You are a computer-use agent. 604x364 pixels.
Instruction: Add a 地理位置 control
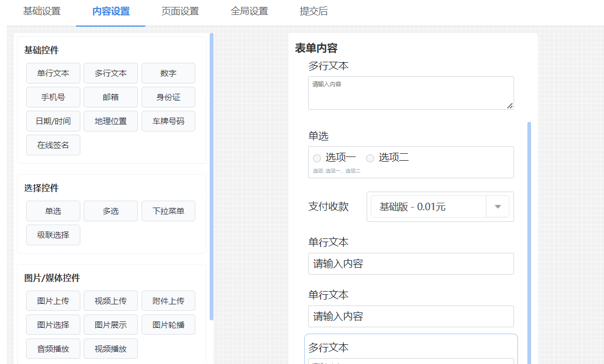click(x=110, y=121)
